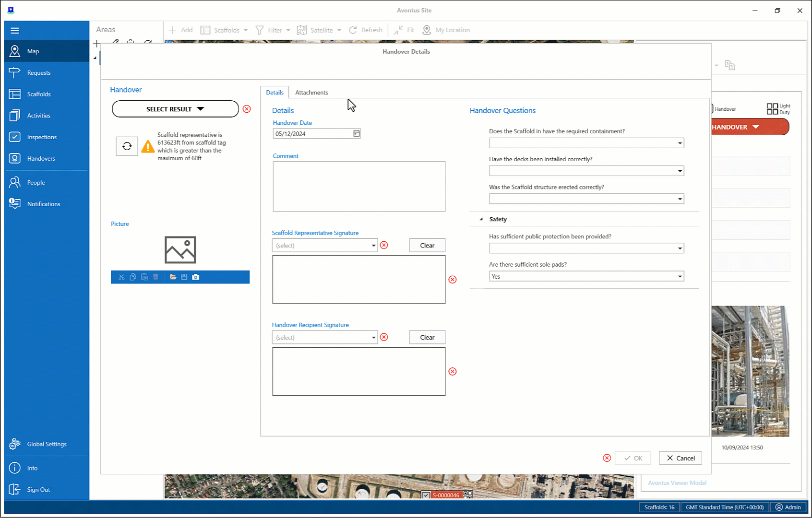Click the camera icon under Picture

click(x=195, y=277)
